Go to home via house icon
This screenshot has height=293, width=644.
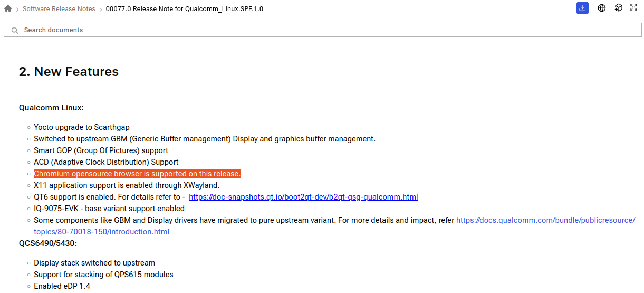point(8,8)
